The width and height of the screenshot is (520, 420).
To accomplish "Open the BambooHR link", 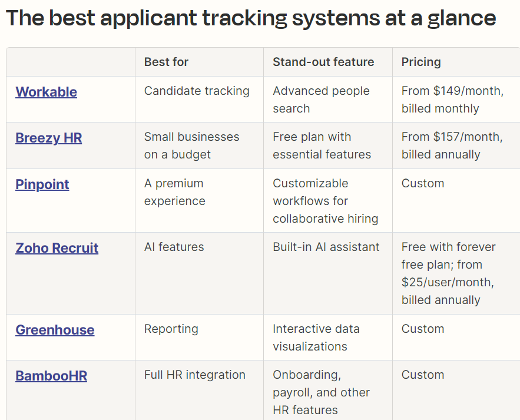I will tap(51, 376).
